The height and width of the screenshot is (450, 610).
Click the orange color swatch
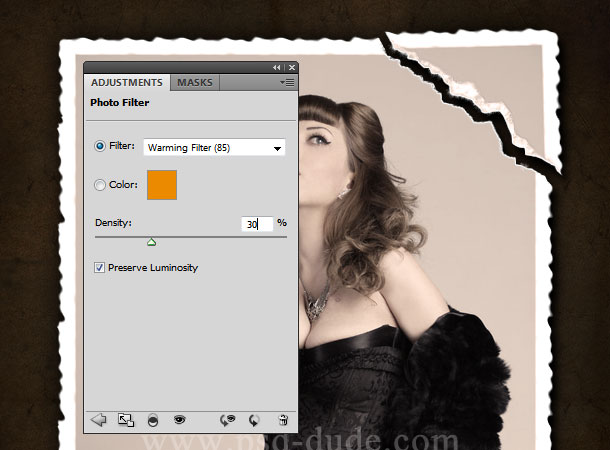162,185
